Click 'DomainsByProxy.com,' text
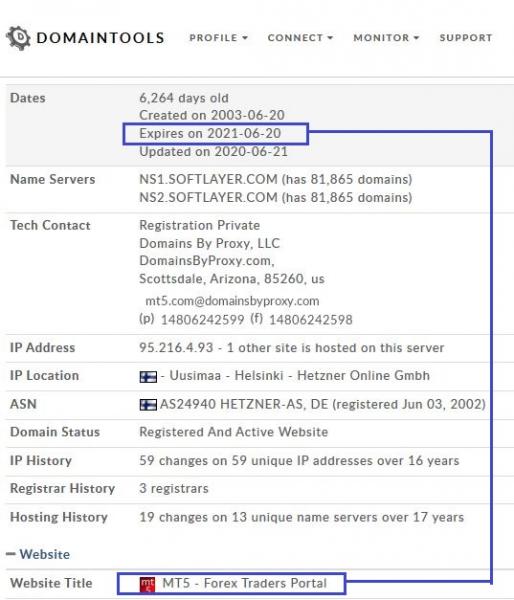Image resolution: width=514 pixels, height=600 pixels. pyautogui.click(x=207, y=261)
